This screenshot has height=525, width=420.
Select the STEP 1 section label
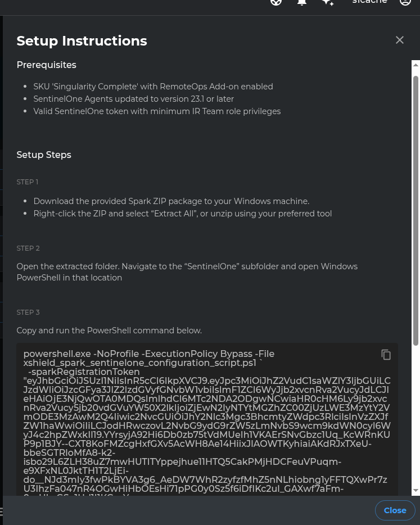tap(27, 182)
